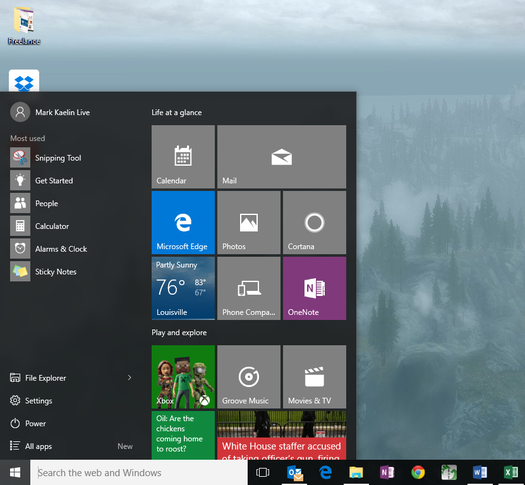This screenshot has width=525, height=485.
Task: Launch Chrome from the taskbar
Action: coord(418,473)
